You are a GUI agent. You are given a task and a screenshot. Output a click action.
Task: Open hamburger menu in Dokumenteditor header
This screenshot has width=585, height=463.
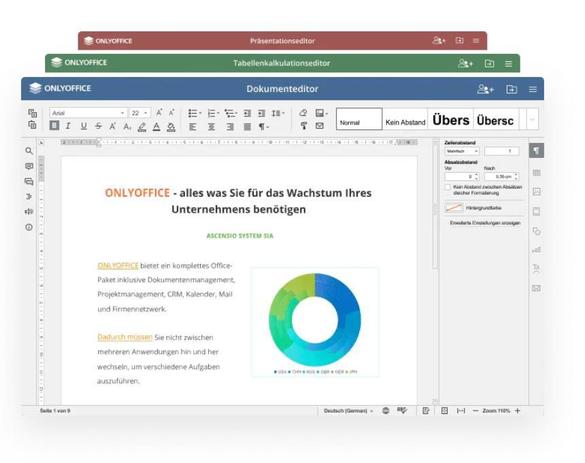coord(532,90)
